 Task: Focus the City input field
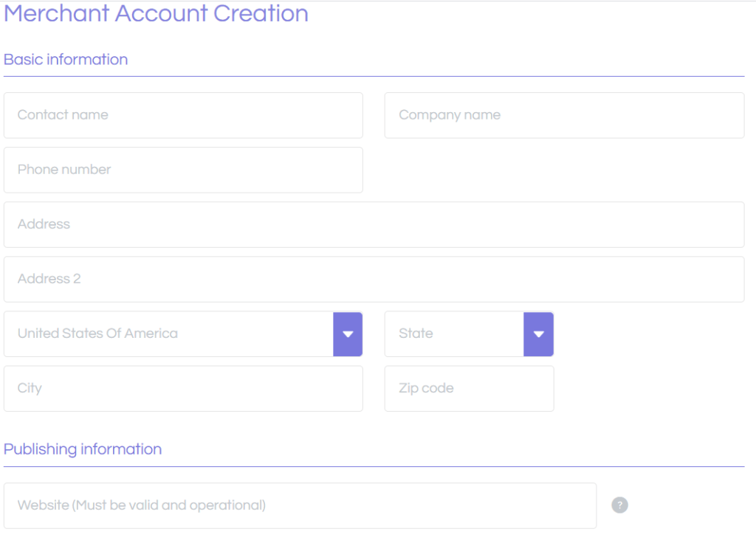pyautogui.click(x=183, y=388)
